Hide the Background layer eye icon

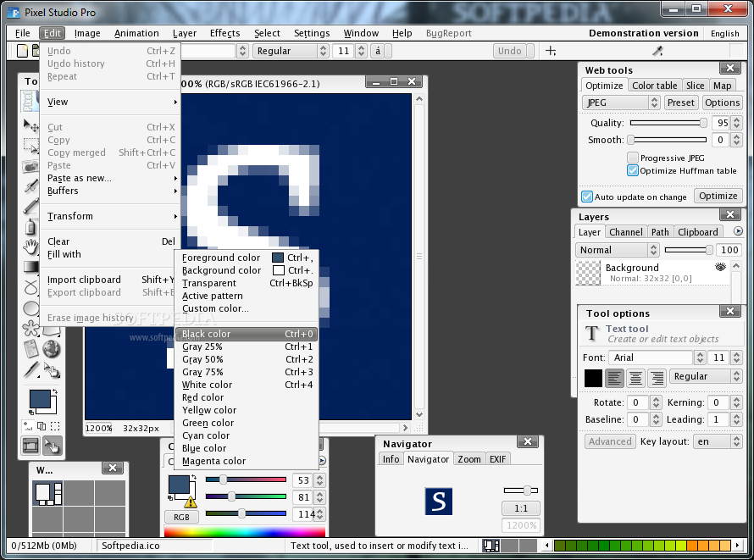click(720, 267)
